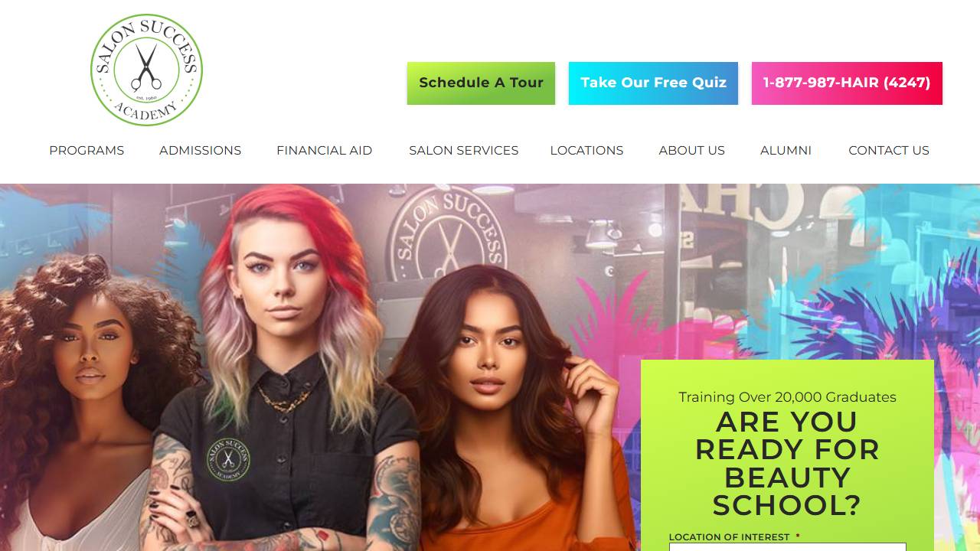
Task: Click the Training Over 20,000 Graduates text
Action: (x=787, y=397)
